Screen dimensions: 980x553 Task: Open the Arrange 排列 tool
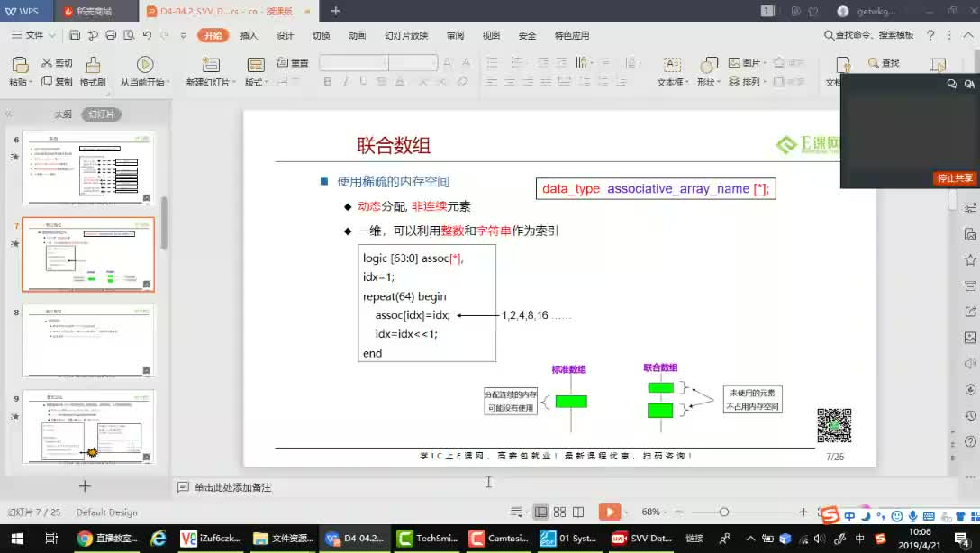tap(747, 81)
